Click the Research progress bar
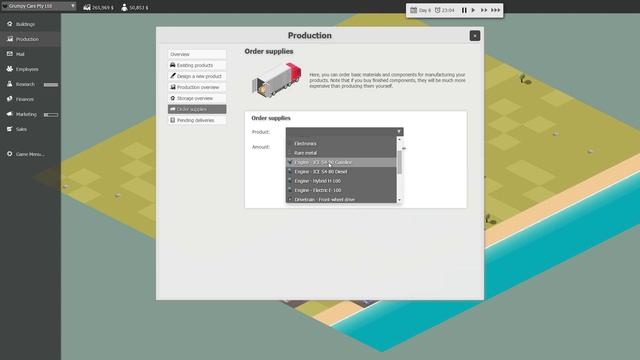The width and height of the screenshot is (640, 360). [51, 84]
